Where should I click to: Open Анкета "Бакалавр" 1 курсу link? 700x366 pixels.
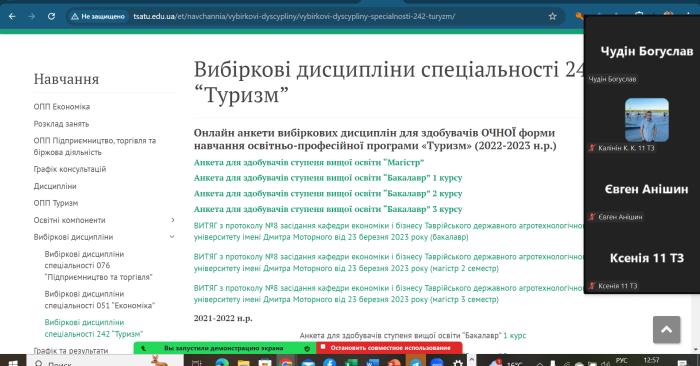[328, 178]
